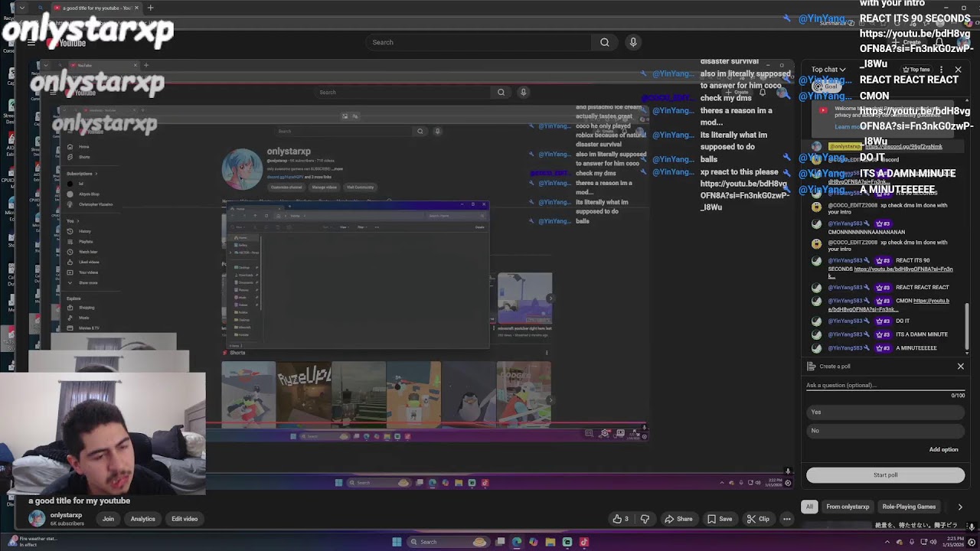
Task: Activate voice search microphone in YouTube header
Action: (633, 43)
